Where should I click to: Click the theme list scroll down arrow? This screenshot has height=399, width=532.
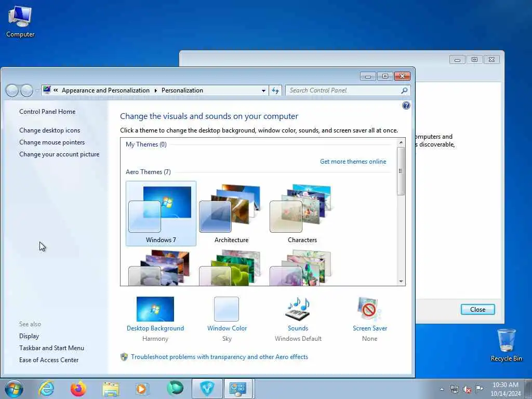401,281
